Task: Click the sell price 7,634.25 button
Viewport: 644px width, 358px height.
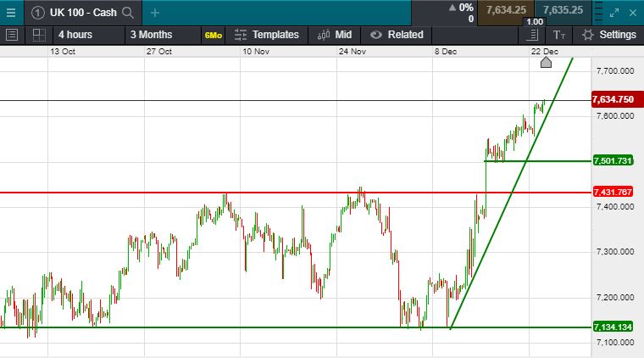Action: (506, 10)
